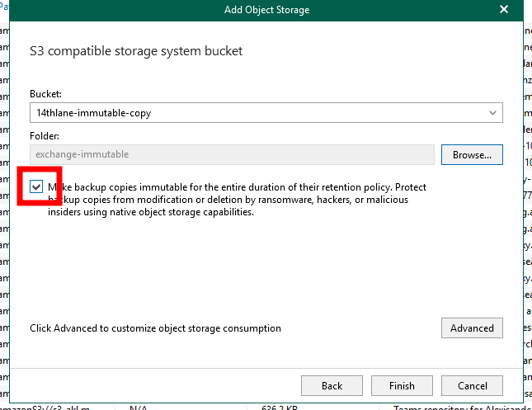This screenshot has width=532, height=410.
Task: Cancel the Add Object Storage wizard
Action: tap(472, 385)
